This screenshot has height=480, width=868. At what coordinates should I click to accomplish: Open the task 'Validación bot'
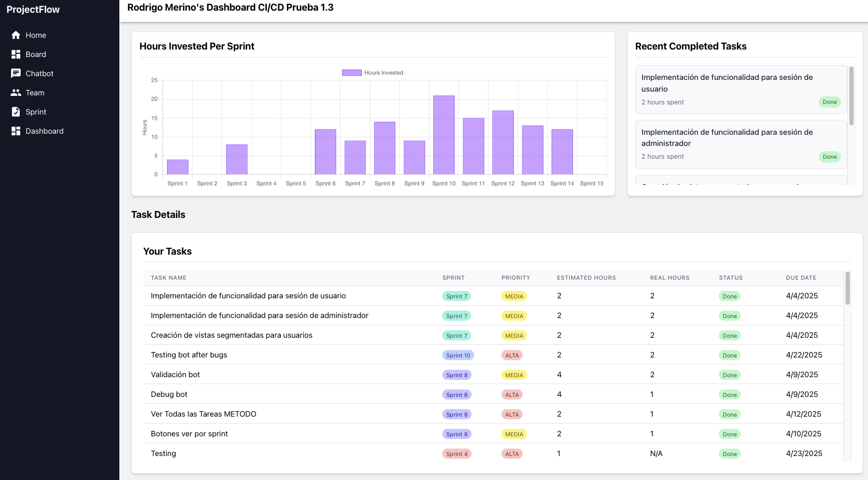click(175, 374)
